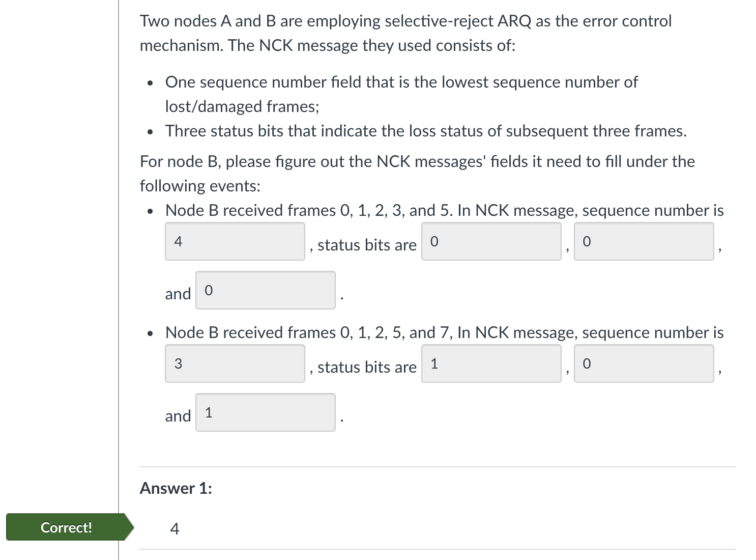Click the bullet about three status bits
Image resolution: width=756 pixels, height=560 pixels.
click(425, 130)
